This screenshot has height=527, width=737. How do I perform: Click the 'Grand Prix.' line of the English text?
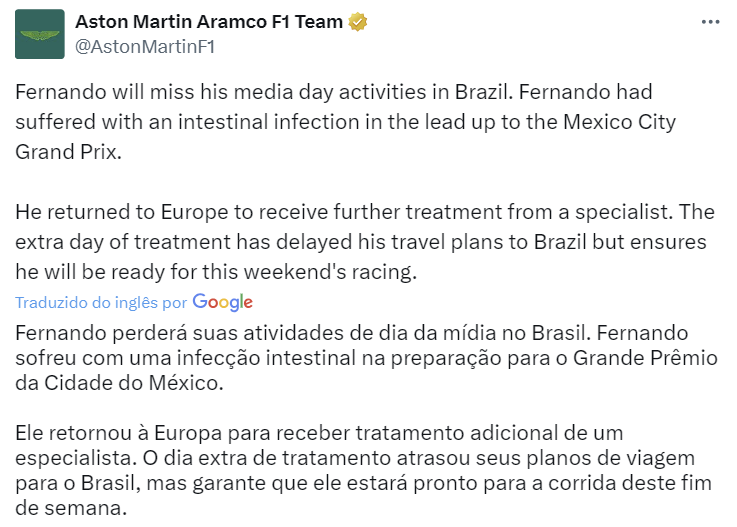[x=69, y=152]
